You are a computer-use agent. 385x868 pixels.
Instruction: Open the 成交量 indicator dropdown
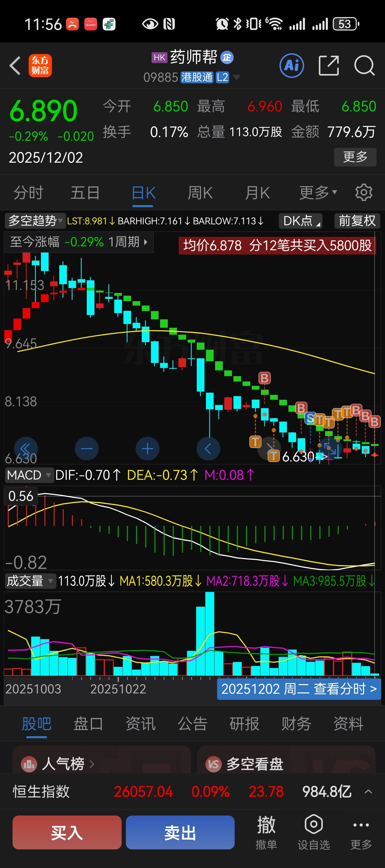pos(30,580)
